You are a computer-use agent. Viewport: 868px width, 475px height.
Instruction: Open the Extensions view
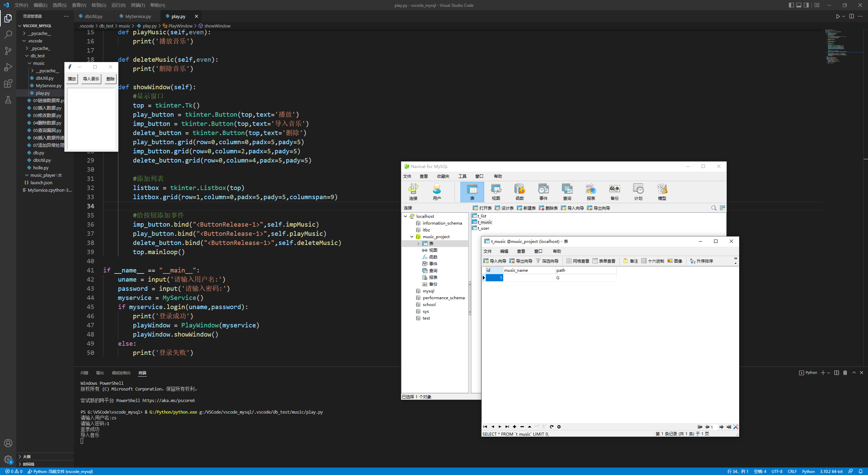coord(8,83)
